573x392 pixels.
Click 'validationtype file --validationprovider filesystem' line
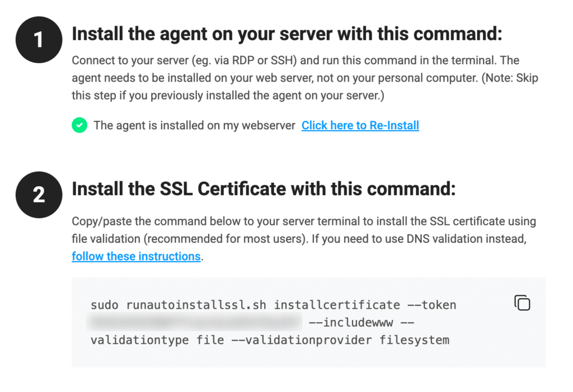270,340
